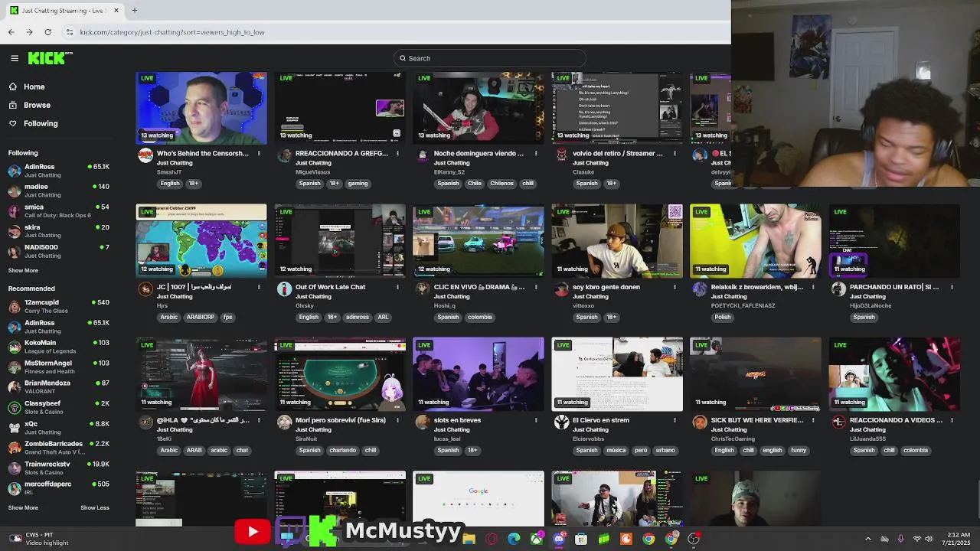Reload the Kick page

coord(47,32)
